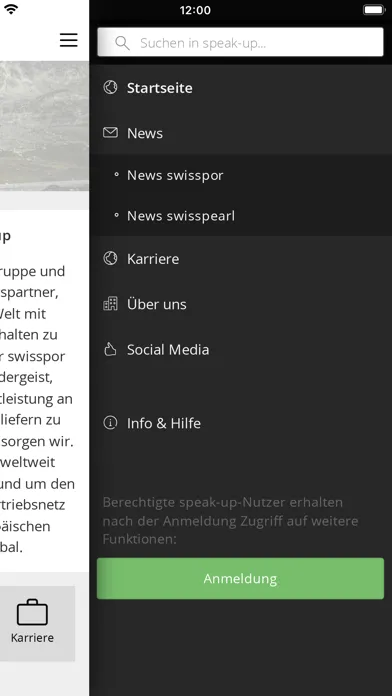Screen dimensions: 392x696
Task: Open the Über uns menu entry
Action: coord(156,304)
